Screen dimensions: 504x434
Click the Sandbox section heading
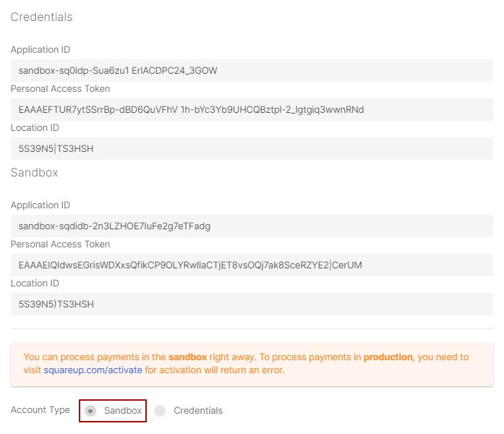[34, 173]
